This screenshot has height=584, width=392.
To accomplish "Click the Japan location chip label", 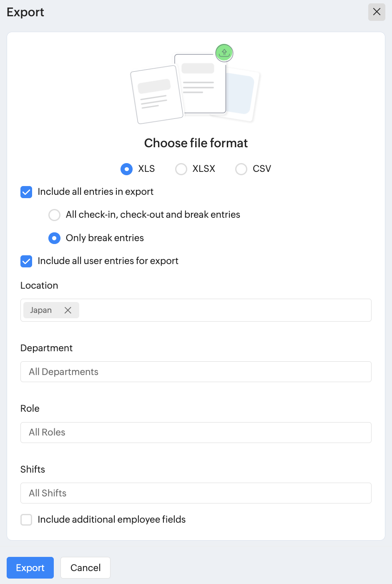I will [x=41, y=310].
